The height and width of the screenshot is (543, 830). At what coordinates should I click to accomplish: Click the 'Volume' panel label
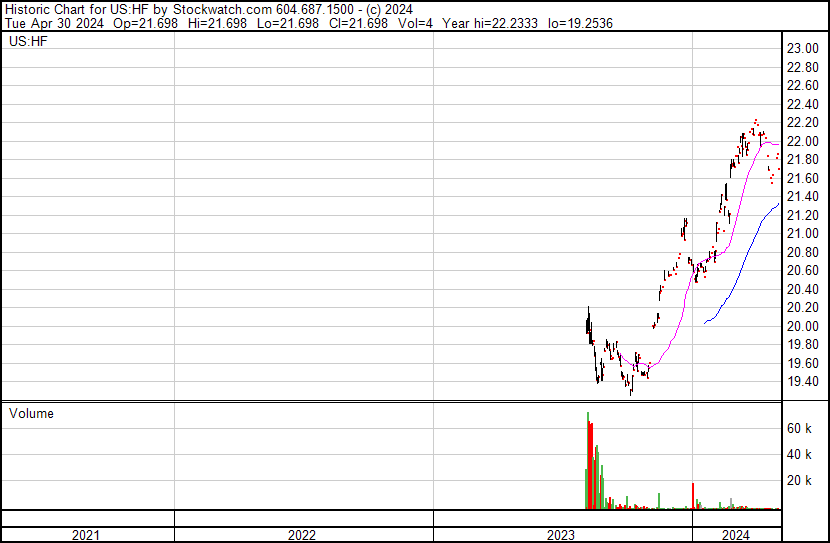(x=31, y=413)
